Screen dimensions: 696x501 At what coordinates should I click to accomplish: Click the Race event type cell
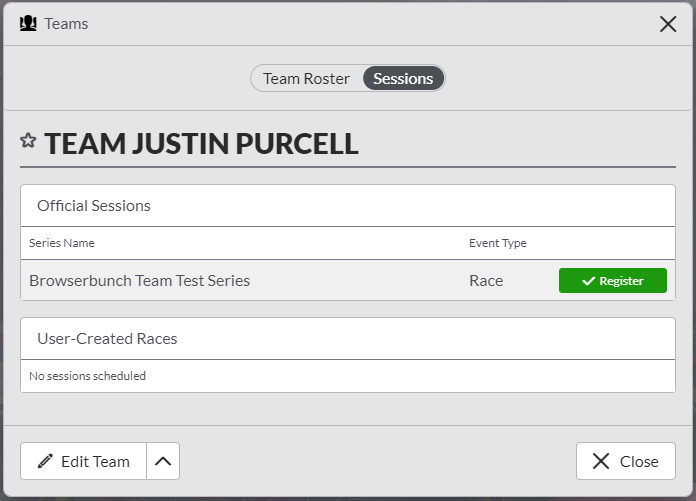coord(486,281)
